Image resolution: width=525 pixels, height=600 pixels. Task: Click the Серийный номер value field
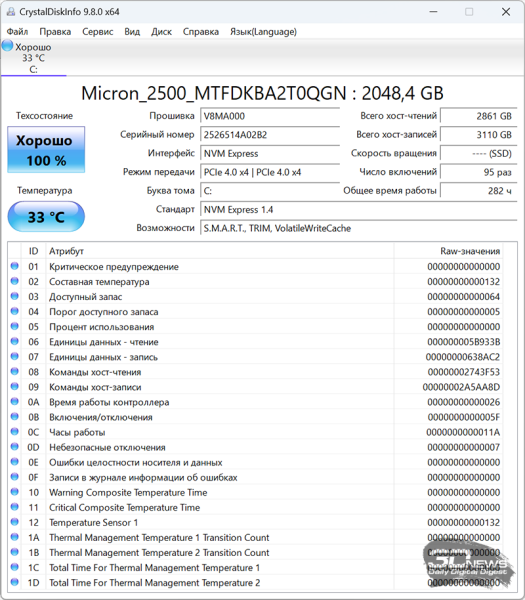(x=270, y=135)
